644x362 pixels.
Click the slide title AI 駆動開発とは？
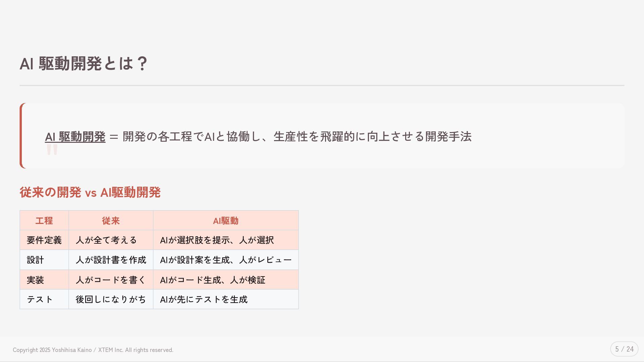[x=84, y=63]
